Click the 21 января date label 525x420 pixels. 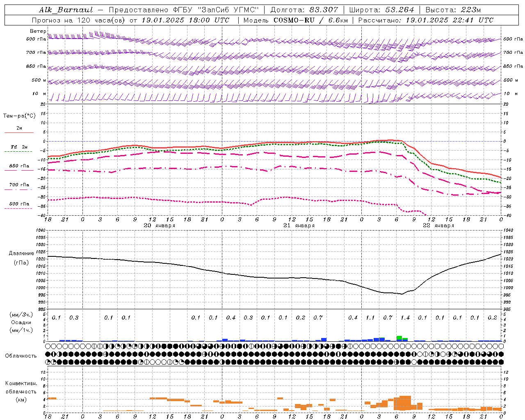299,226
